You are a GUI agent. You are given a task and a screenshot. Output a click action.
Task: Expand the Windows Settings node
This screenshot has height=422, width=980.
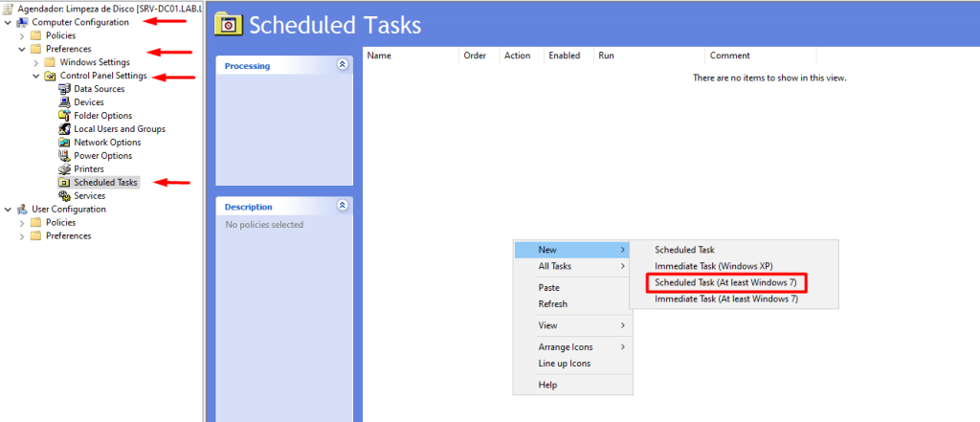[x=36, y=62]
